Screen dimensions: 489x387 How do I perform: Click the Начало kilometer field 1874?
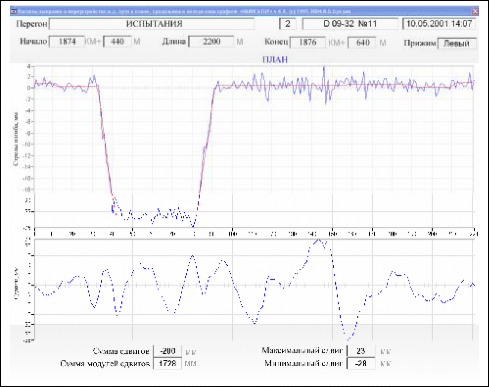point(67,42)
